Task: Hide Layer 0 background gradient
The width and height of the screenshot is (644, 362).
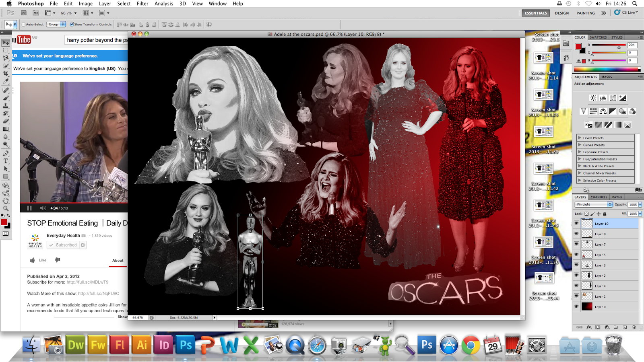Action: click(x=576, y=306)
